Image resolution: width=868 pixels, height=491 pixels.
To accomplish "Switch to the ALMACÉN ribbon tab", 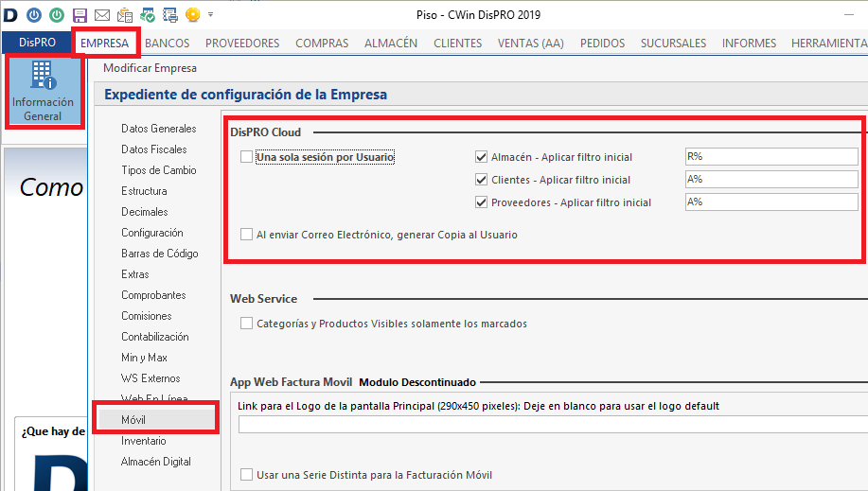I will [391, 44].
